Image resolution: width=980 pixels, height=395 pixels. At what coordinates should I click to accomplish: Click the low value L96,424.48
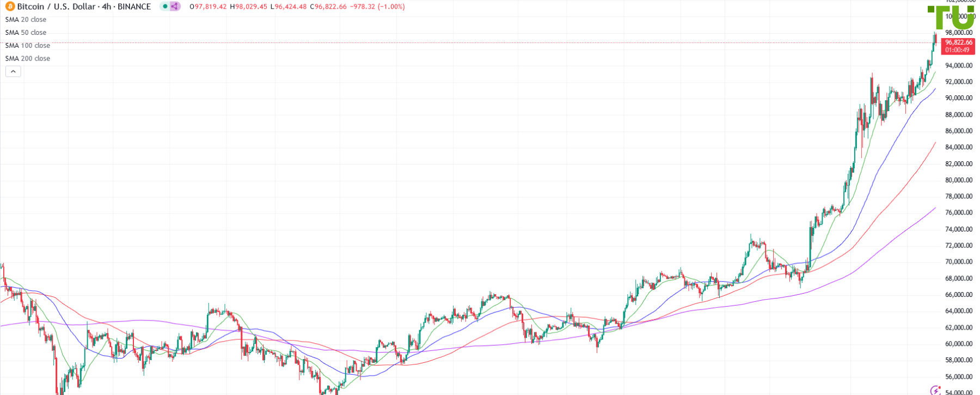click(289, 7)
